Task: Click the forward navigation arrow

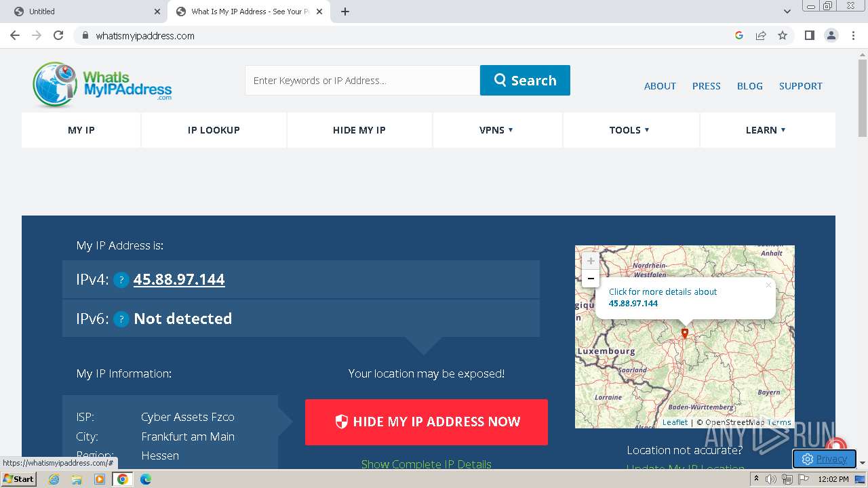Action: [37, 35]
